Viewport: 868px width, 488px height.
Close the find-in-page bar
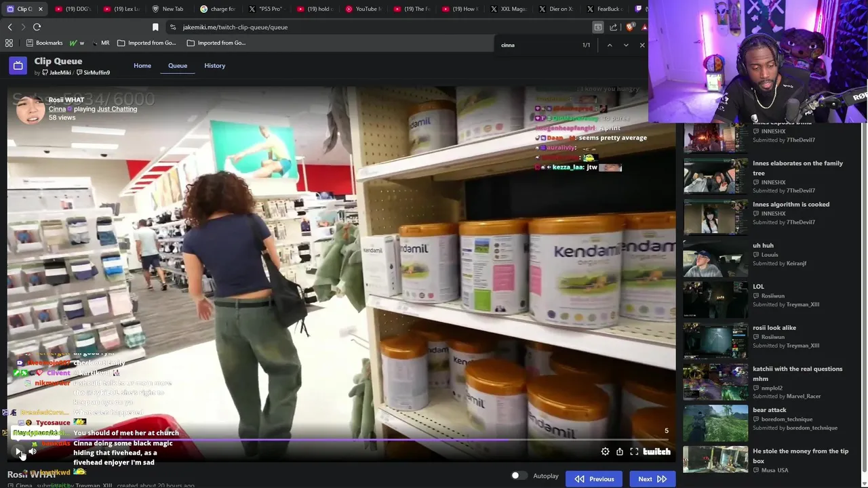642,45
